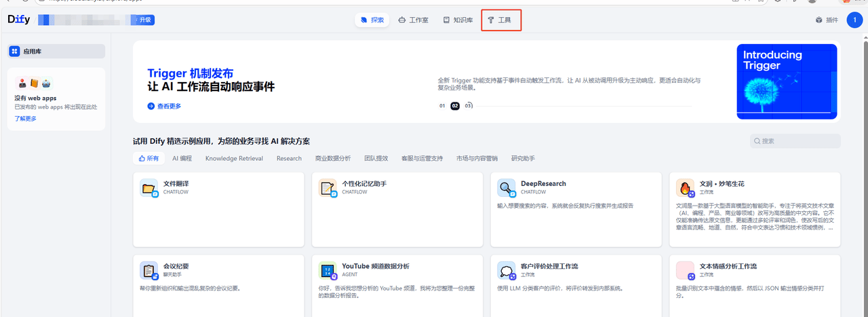The width and height of the screenshot is (868, 317).
Task: Click the YouTube 频道数据分析 numbers icon
Action: pos(328,270)
